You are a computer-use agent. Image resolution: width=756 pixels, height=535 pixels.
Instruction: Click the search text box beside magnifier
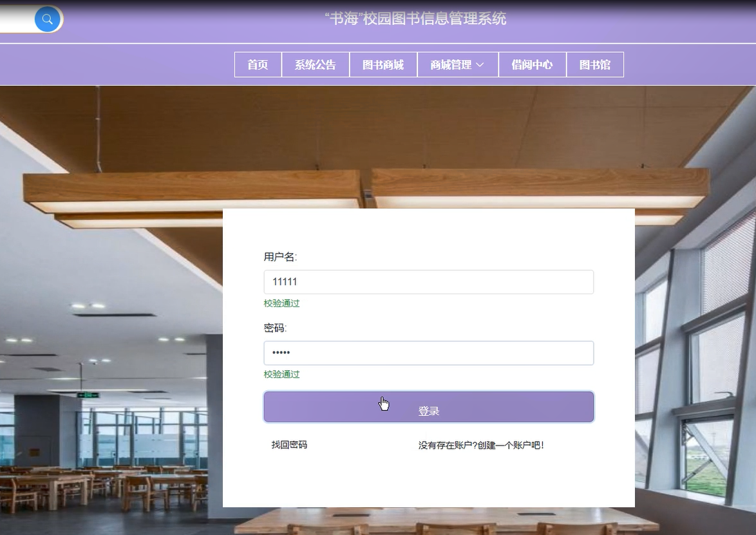click(x=17, y=19)
